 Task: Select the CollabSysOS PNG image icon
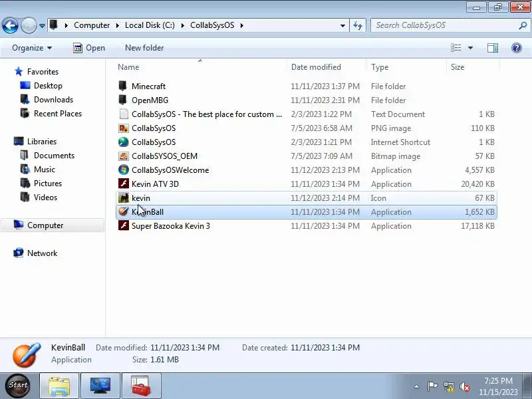point(124,128)
